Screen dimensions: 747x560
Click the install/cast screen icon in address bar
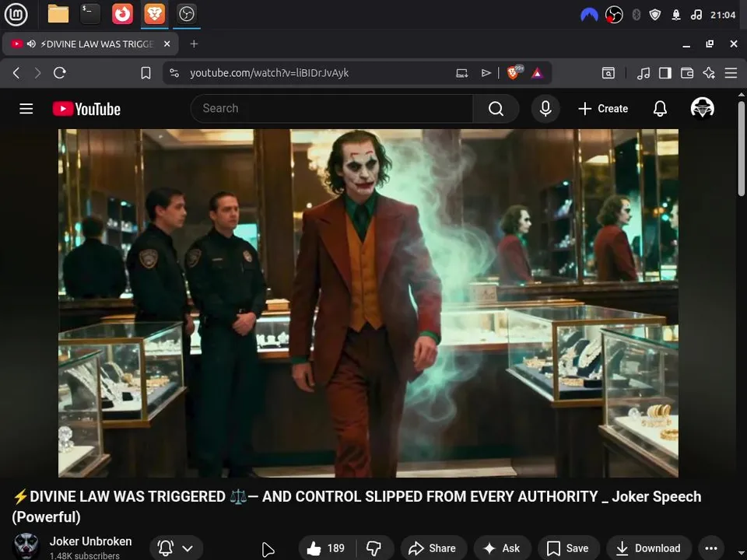click(461, 73)
